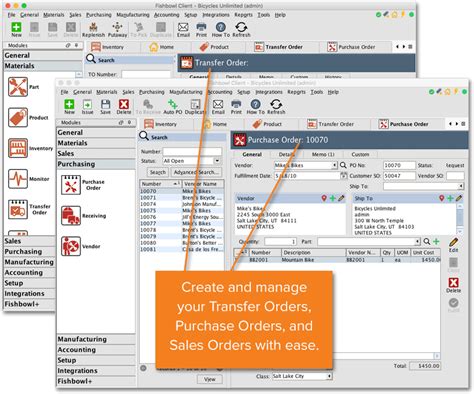Open the Ship To dropdown

(461, 186)
